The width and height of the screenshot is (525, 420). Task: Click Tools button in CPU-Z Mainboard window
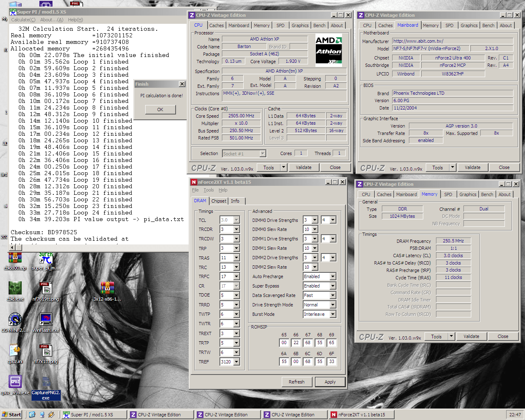(438, 167)
